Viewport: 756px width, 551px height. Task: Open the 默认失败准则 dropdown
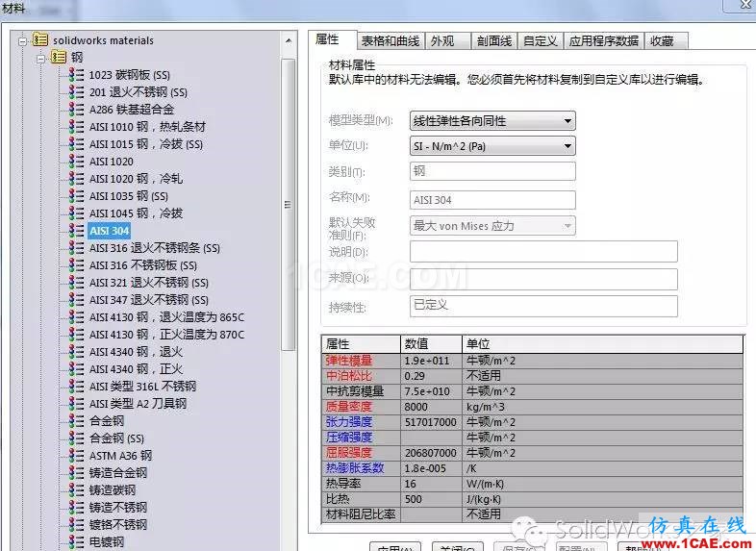[x=492, y=226]
